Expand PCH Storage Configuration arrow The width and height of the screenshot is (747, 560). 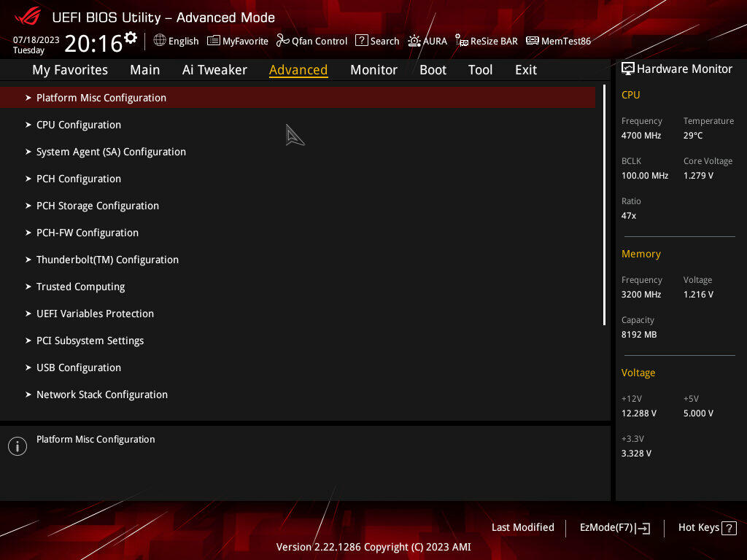click(28, 206)
